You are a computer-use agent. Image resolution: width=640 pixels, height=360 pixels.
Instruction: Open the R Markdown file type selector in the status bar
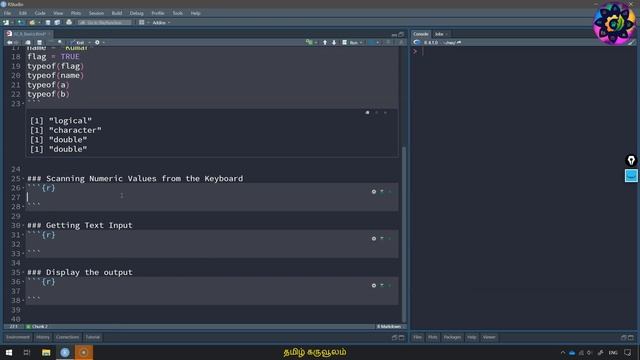390,327
